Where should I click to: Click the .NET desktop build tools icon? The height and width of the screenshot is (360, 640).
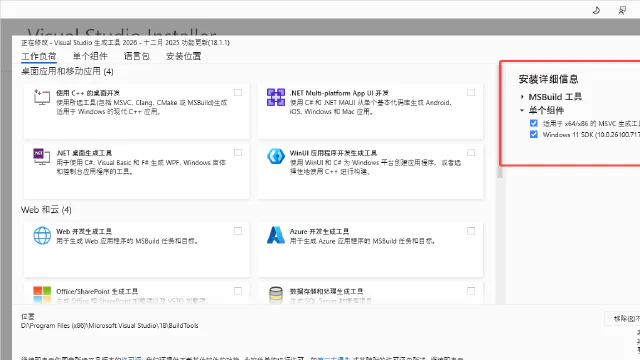[42, 157]
